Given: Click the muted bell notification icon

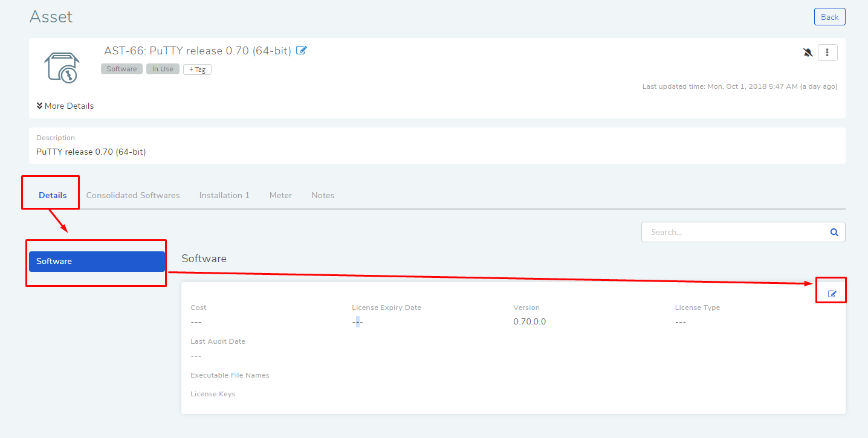Looking at the screenshot, I should pyautogui.click(x=808, y=53).
